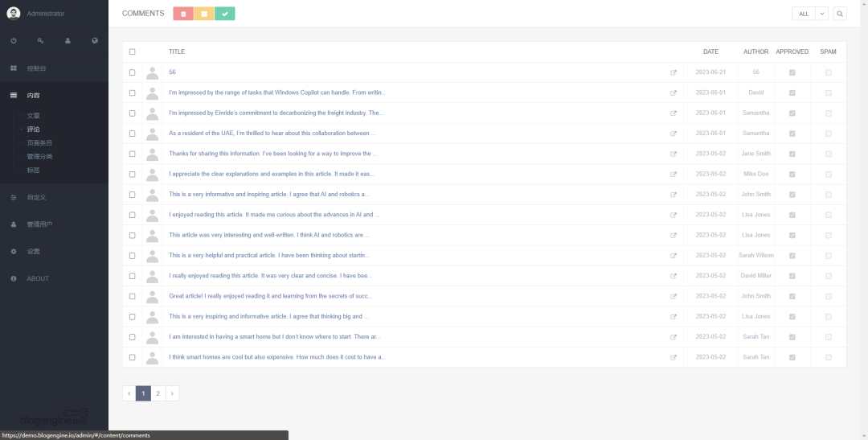This screenshot has height=440, width=868.
Task: Open the 评论 sidebar item
Action: [33, 130]
